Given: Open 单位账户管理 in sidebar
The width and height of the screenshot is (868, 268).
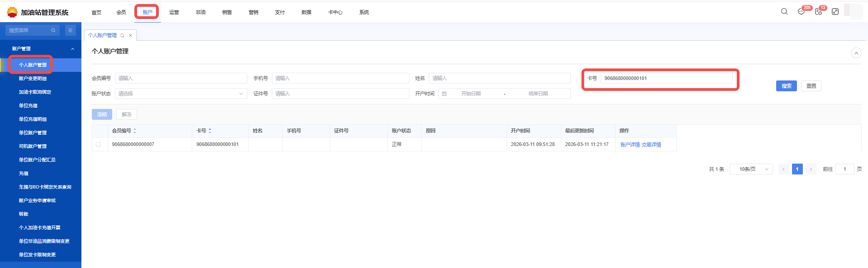Looking at the screenshot, I should (33, 133).
